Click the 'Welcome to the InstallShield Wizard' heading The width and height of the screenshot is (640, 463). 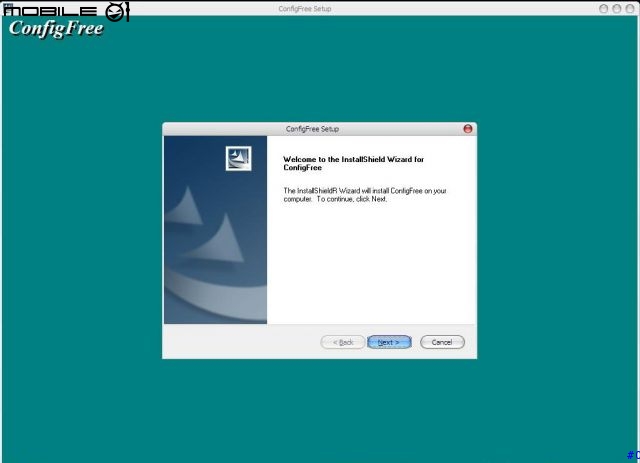(x=353, y=163)
